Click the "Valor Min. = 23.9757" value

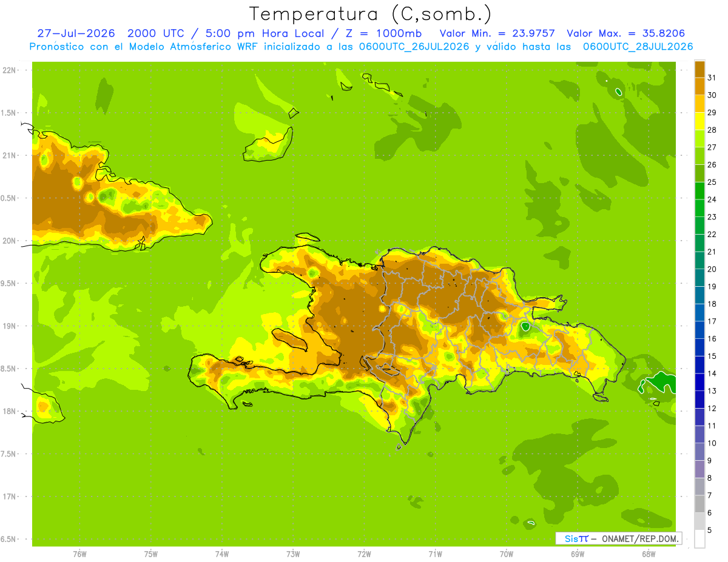pyautogui.click(x=497, y=33)
